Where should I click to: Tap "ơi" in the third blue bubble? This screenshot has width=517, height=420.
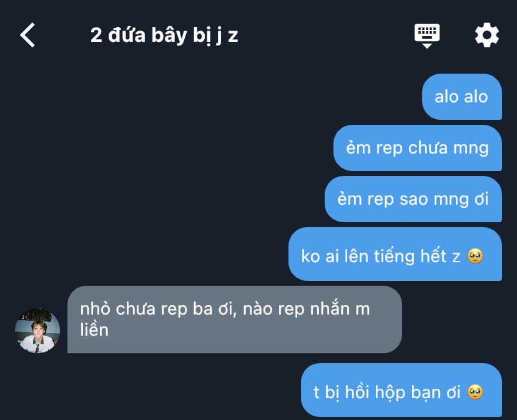point(481,199)
